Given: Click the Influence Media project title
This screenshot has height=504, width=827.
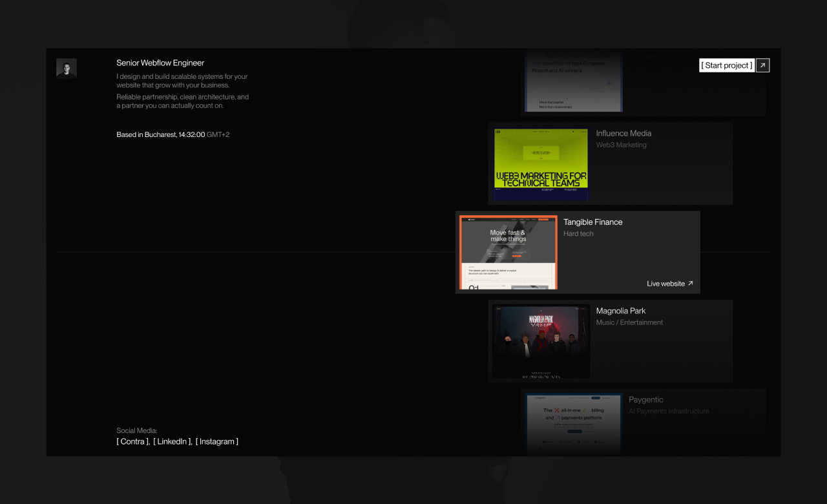Looking at the screenshot, I should (x=623, y=133).
